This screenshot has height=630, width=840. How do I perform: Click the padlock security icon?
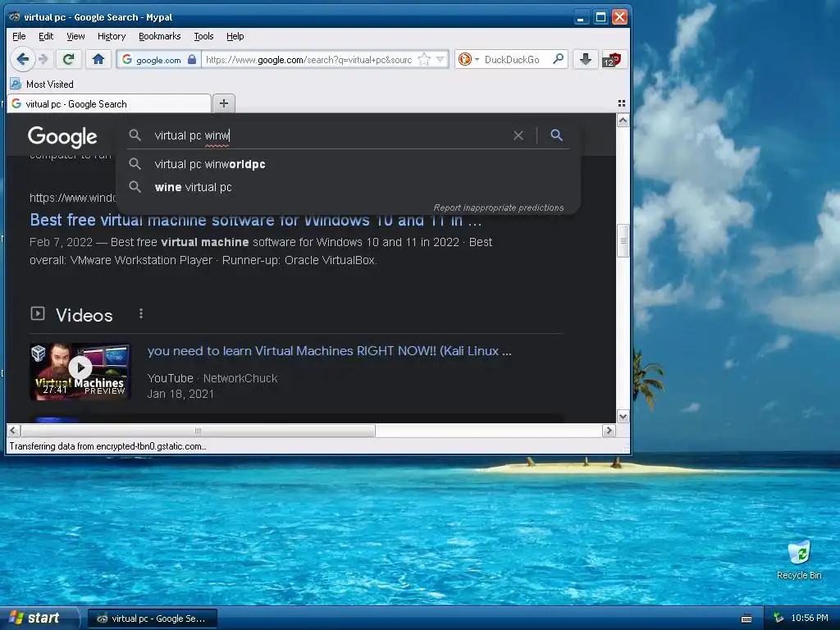(192, 59)
